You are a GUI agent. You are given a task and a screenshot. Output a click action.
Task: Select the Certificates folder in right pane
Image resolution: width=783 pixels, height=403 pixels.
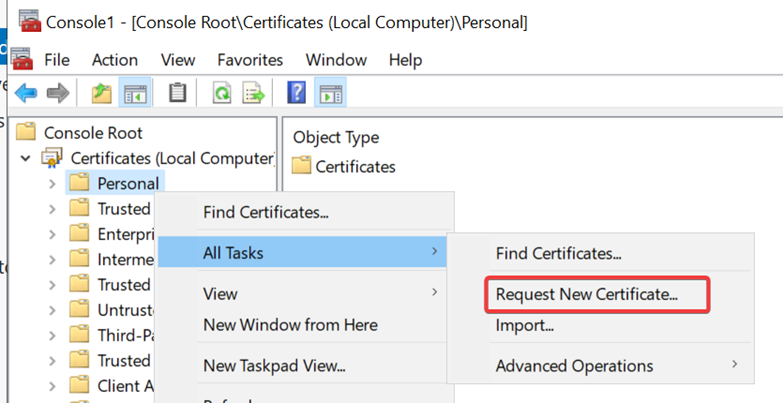[355, 167]
